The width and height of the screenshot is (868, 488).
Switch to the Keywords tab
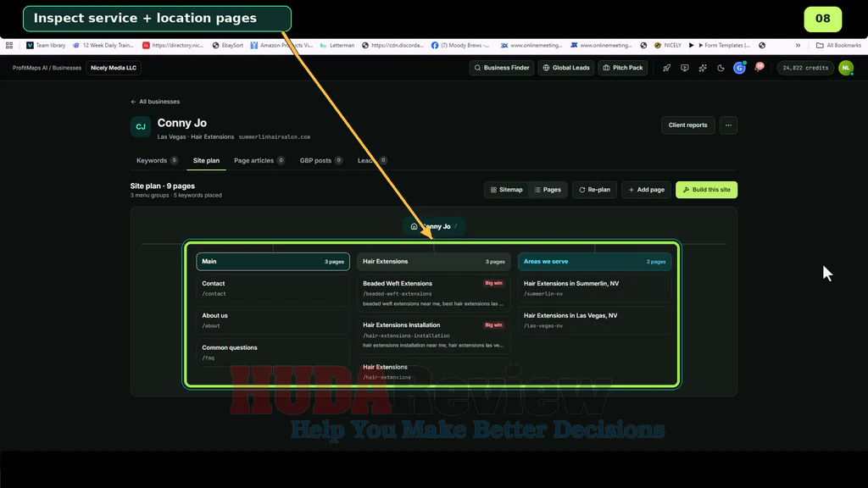coord(157,160)
